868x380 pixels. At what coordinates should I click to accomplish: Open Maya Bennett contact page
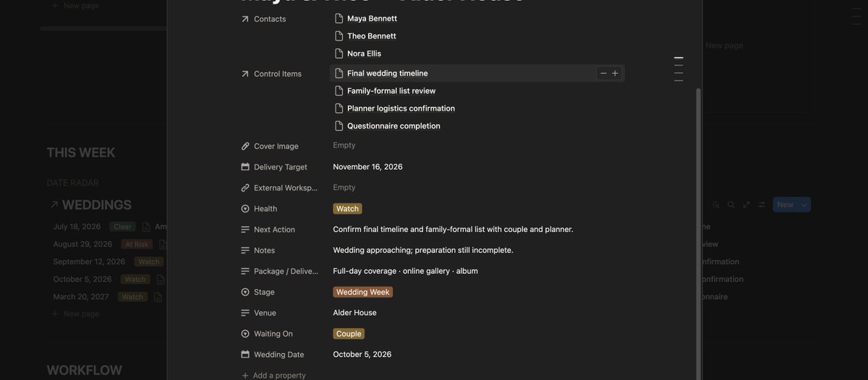[x=372, y=18]
